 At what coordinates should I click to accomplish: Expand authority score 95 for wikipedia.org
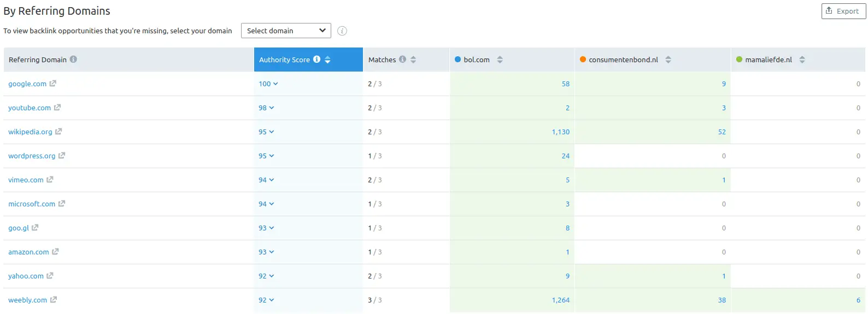(266, 132)
